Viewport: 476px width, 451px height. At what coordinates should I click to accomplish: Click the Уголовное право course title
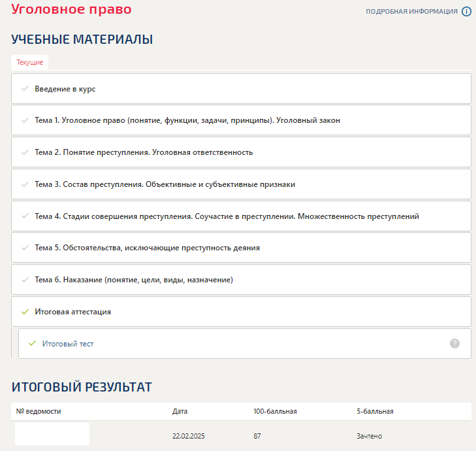(x=71, y=9)
